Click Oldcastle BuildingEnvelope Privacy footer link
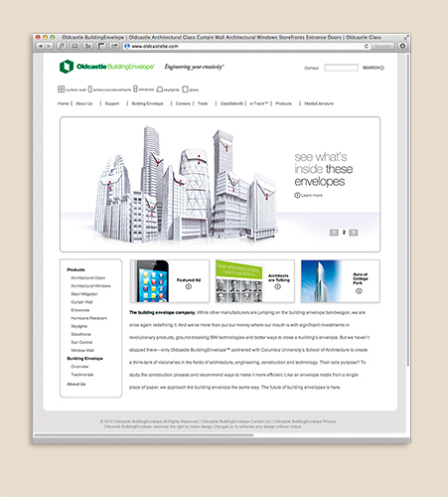Screen dimensions: 448x497 click(305, 421)
